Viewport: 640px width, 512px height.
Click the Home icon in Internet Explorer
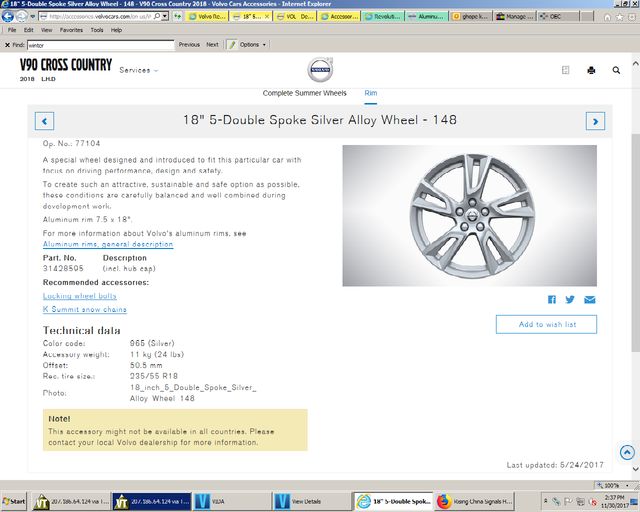[x=607, y=17]
